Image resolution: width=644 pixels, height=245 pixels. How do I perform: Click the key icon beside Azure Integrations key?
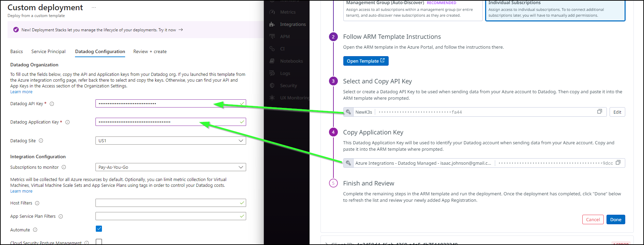coord(348,163)
